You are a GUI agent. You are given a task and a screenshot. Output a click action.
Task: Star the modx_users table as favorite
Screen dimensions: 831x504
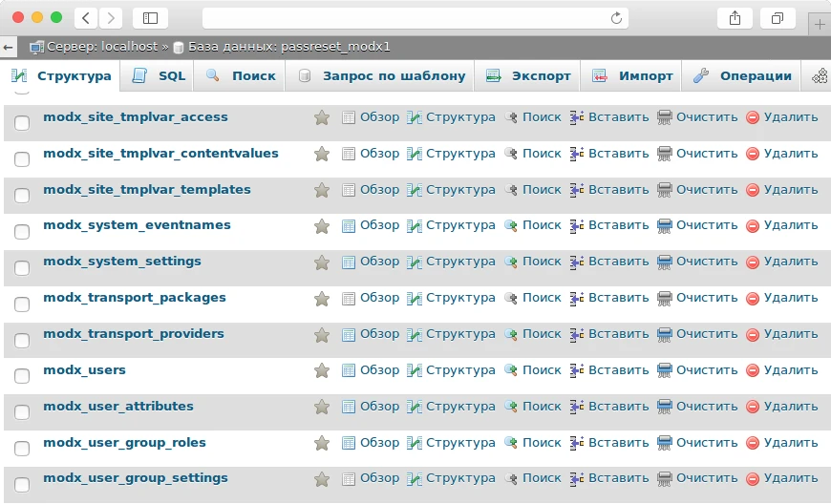pyautogui.click(x=322, y=370)
